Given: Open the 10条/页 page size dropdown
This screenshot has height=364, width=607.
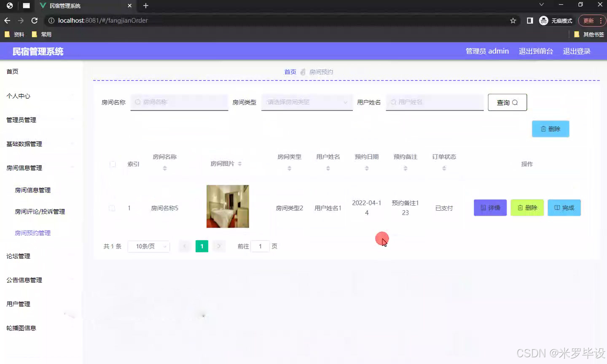Looking at the screenshot, I should 148,246.
